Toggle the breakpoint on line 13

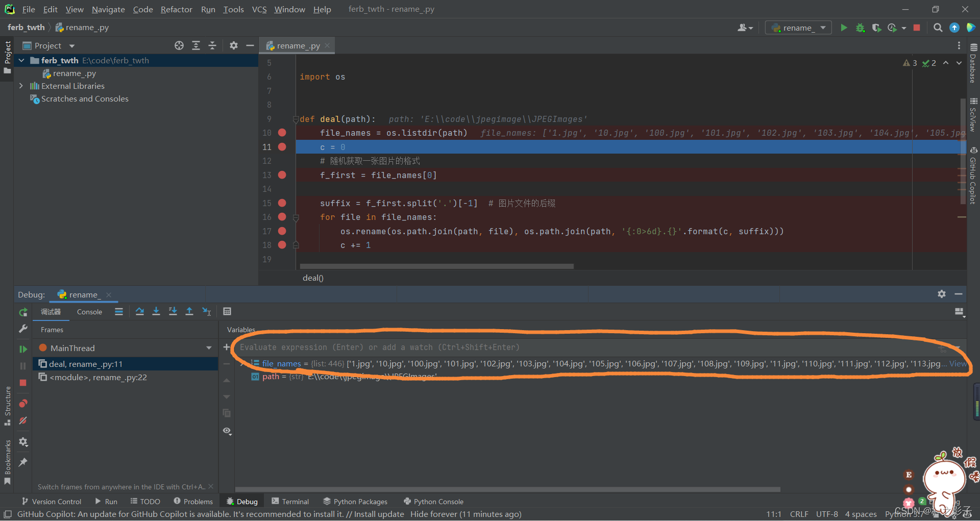[x=282, y=175]
